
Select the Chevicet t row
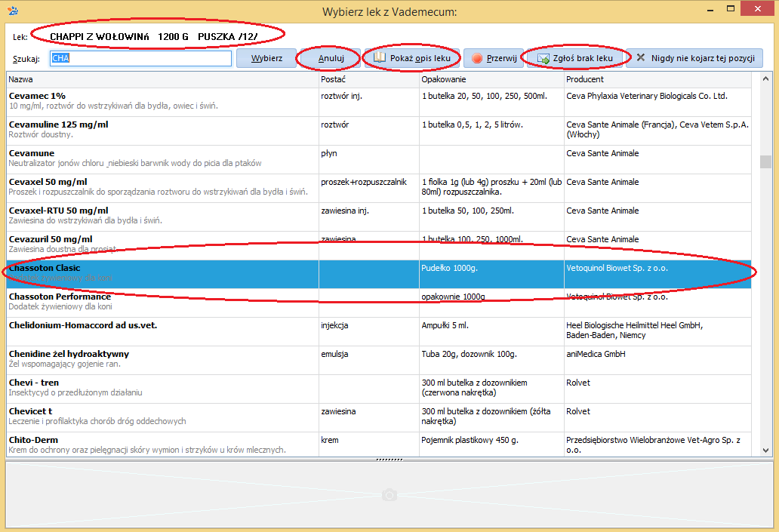pyautogui.click(x=379, y=417)
